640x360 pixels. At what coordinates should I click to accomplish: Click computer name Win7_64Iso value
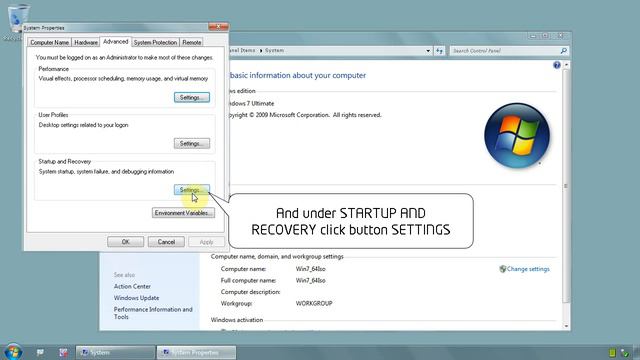310,269
